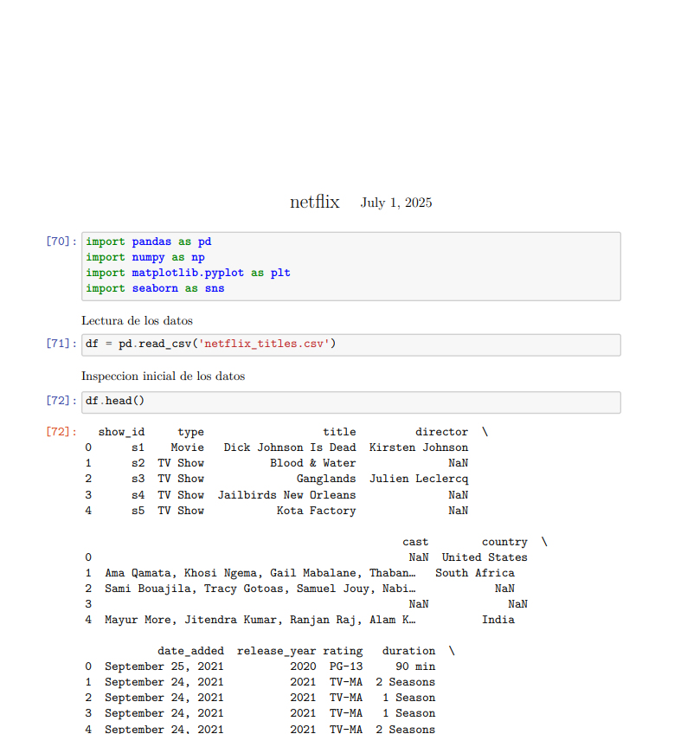Click the line 'import seaborn as sns'

coord(155,288)
